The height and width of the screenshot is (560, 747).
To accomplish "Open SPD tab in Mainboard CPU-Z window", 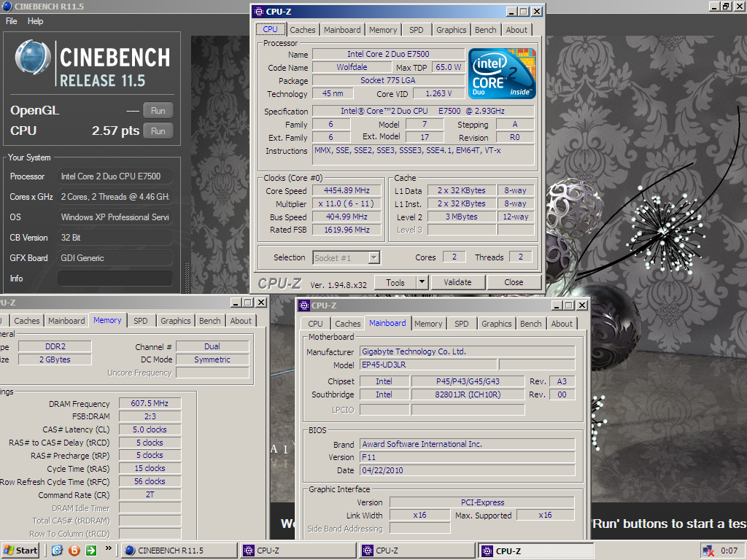I will click(x=462, y=323).
